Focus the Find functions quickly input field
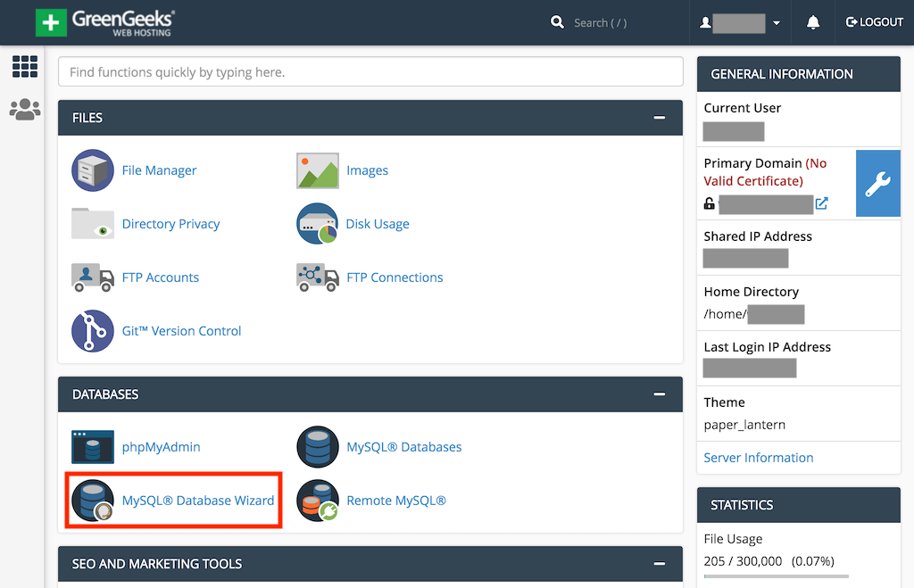This screenshot has height=588, width=914. coord(370,72)
